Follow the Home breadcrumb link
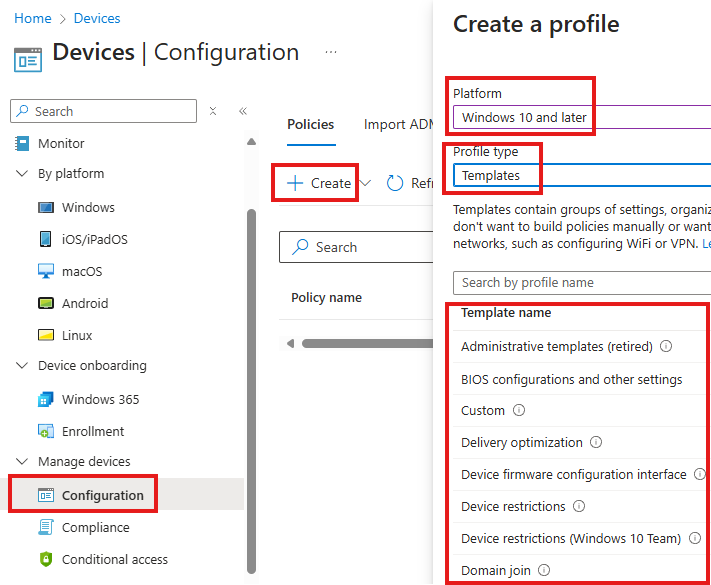 point(33,19)
